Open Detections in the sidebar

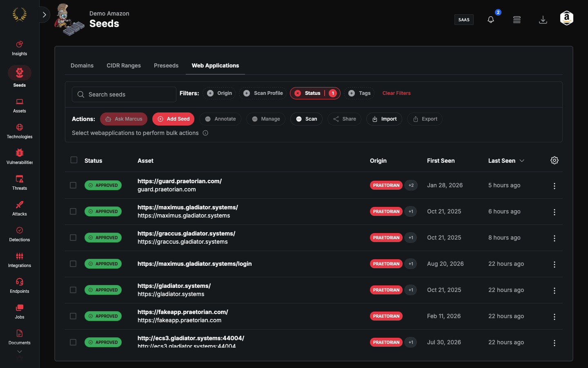(x=20, y=234)
